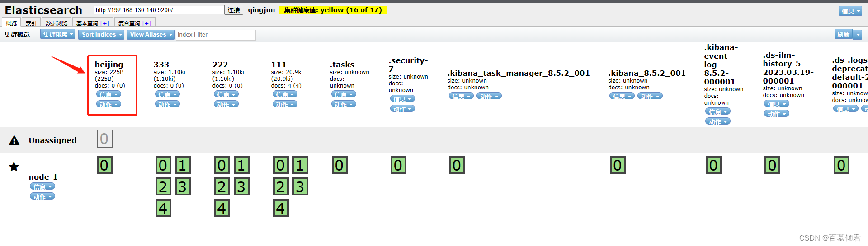868x246 pixels.
Task: Click the 刷新 refresh button
Action: [844, 34]
